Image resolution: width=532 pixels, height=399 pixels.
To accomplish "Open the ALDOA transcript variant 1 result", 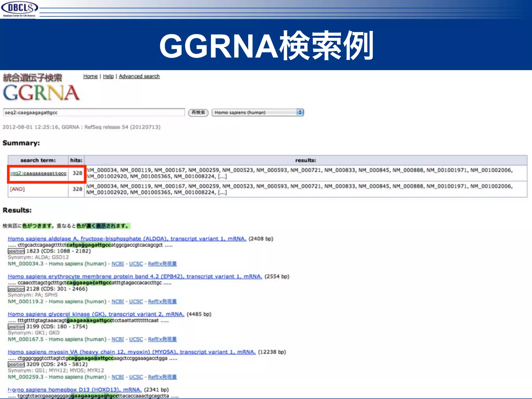I will click(x=127, y=239).
